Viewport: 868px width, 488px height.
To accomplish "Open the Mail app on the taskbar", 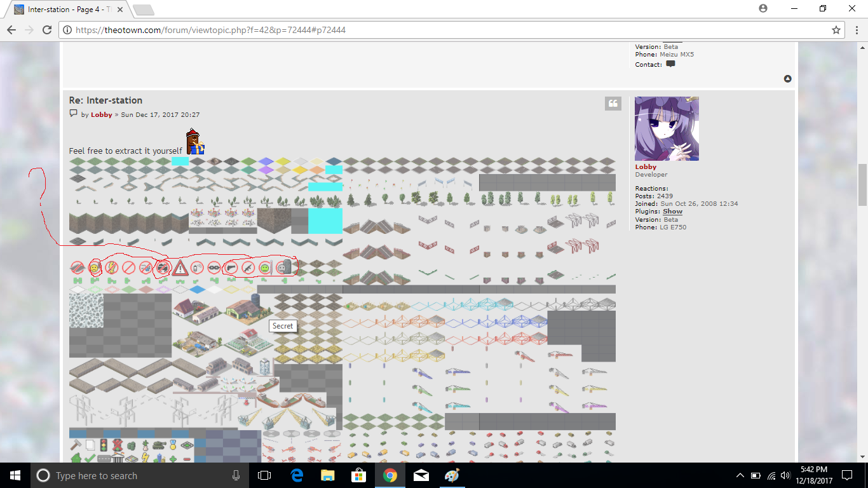I will click(421, 475).
